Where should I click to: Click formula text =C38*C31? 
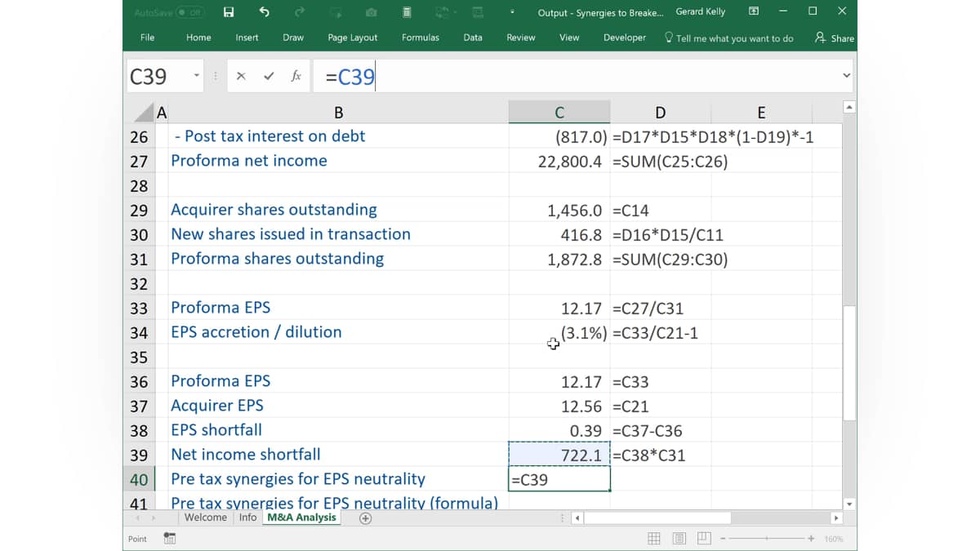point(649,455)
